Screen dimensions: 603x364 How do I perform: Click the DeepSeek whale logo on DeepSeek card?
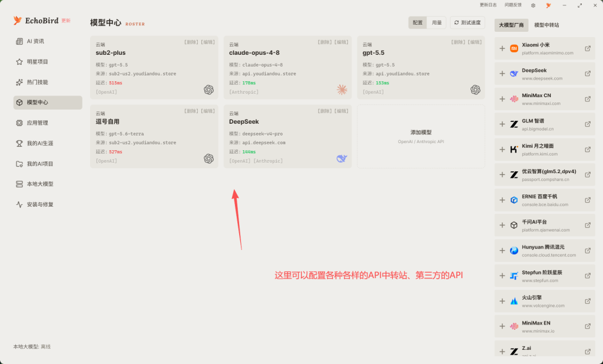tap(342, 158)
